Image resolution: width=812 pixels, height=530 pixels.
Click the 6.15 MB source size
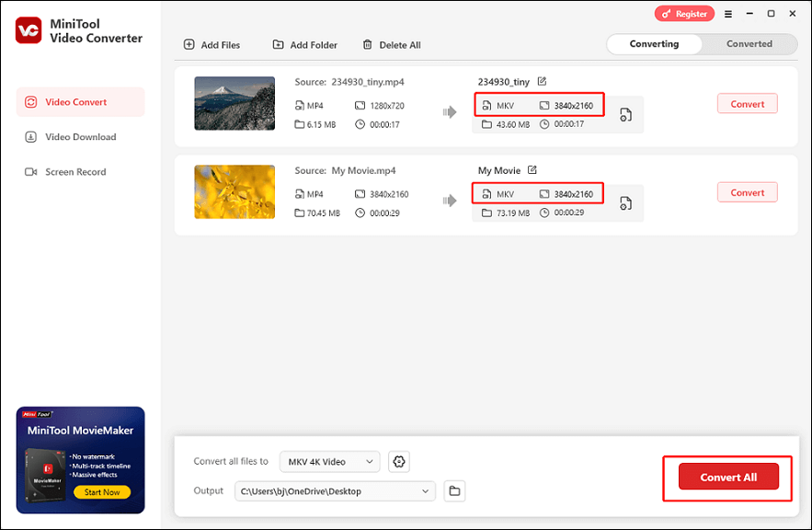315,124
